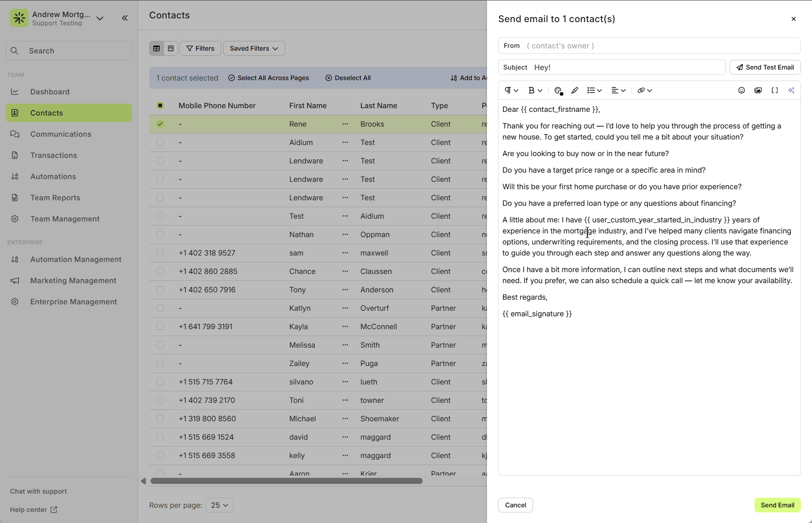
Task: Expand the Saved Filters dropdown
Action: tap(254, 48)
